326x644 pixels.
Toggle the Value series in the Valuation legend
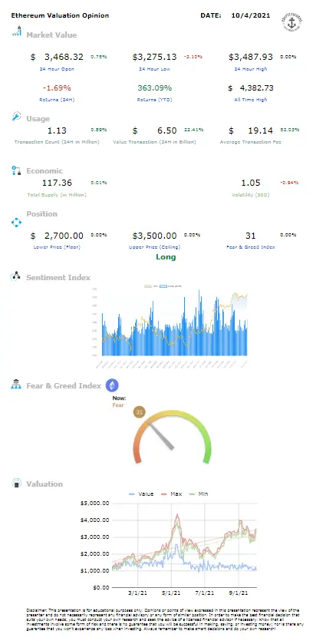(x=140, y=494)
